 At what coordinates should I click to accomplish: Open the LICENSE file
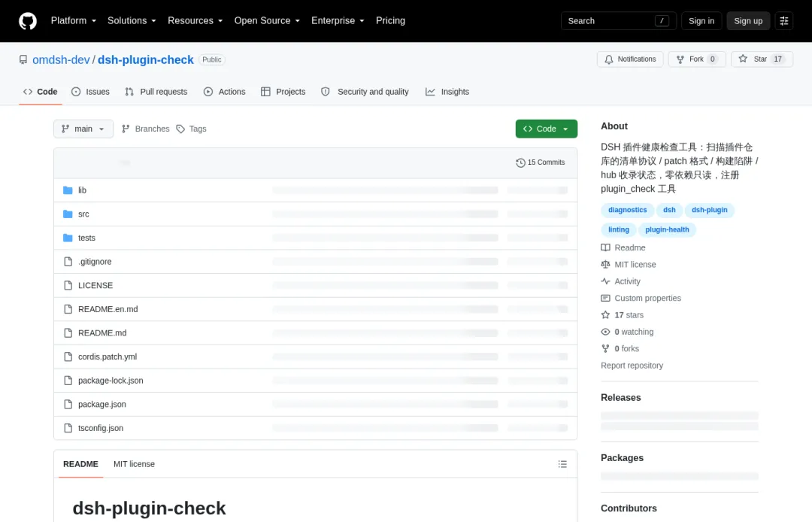coord(95,285)
